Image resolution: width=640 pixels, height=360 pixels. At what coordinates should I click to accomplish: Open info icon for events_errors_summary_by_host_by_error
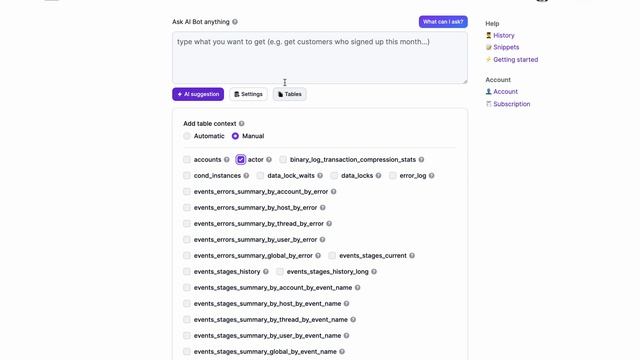tap(322, 208)
